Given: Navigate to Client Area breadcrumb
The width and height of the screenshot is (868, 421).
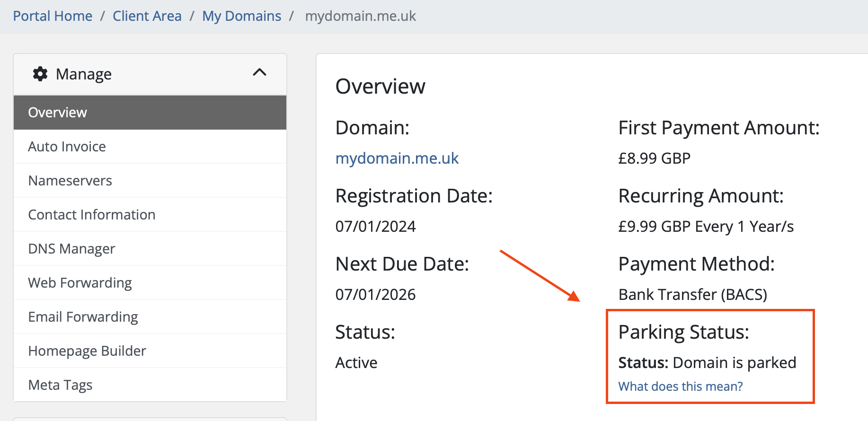Looking at the screenshot, I should coord(147,16).
